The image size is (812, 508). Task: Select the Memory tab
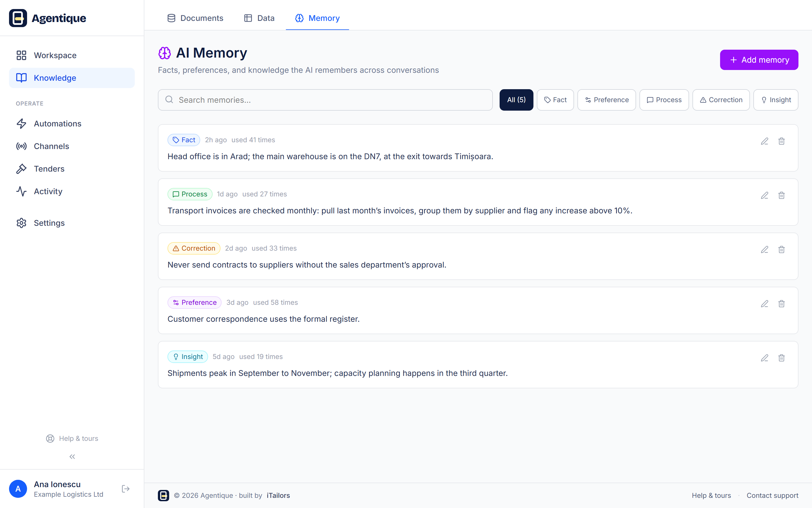(317, 18)
